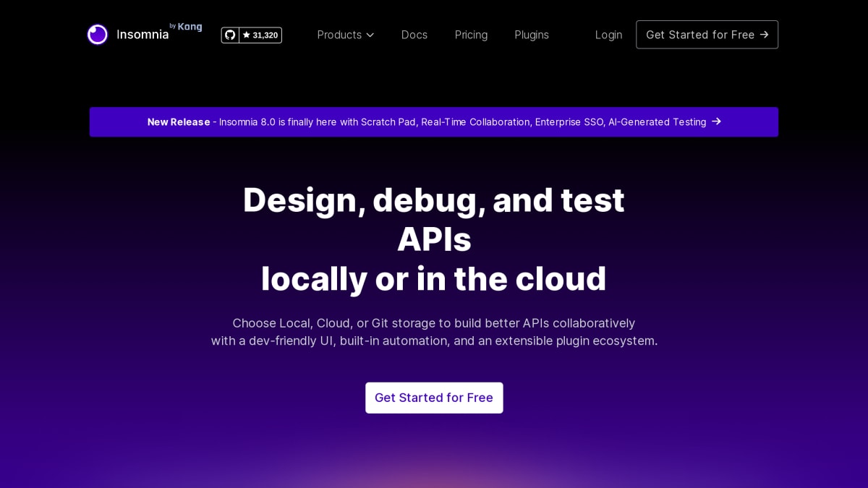Click Get Started for Free in header
This screenshot has height=488, width=868.
(x=707, y=35)
